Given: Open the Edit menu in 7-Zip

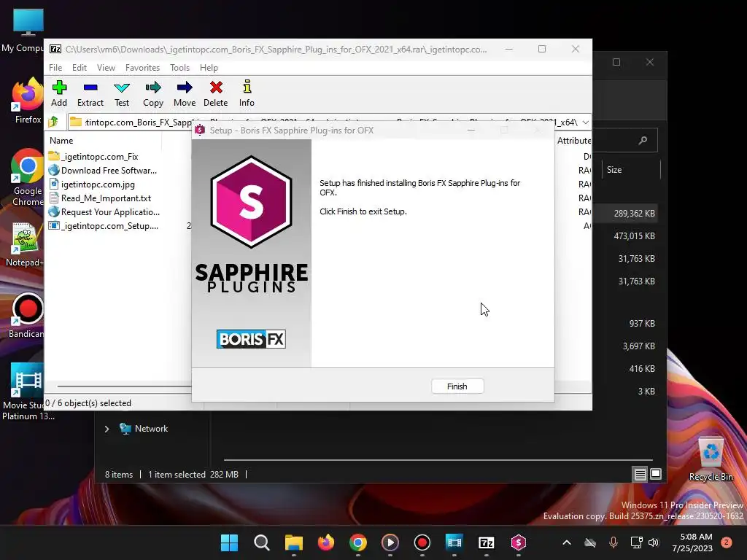Looking at the screenshot, I should (80, 68).
